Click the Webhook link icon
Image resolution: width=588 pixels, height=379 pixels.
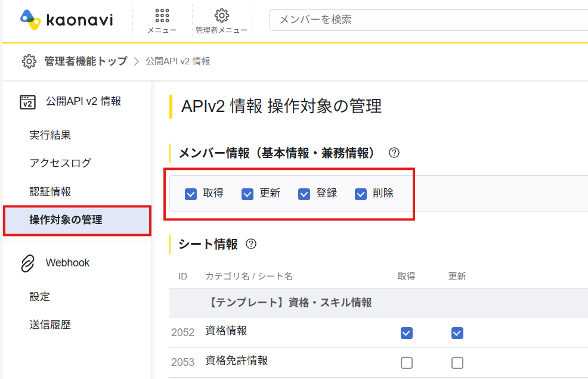[27, 263]
